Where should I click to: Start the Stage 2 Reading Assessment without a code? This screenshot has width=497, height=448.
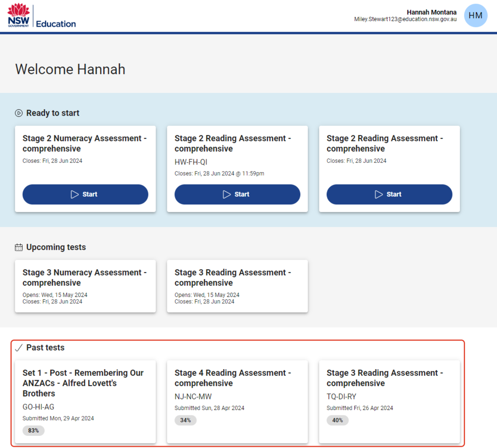[x=389, y=194]
